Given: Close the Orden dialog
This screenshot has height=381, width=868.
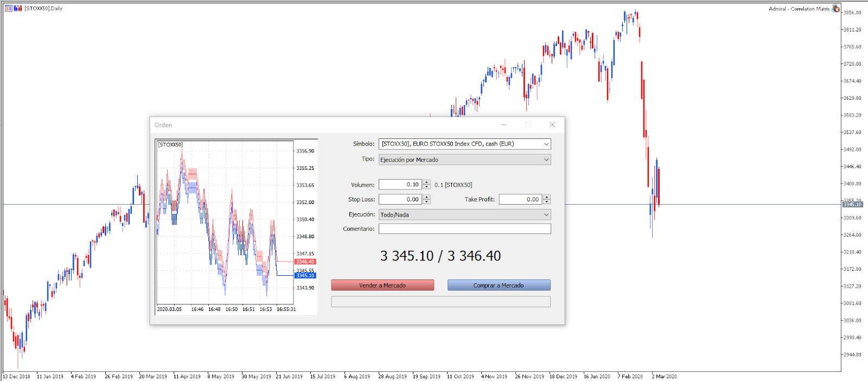Looking at the screenshot, I should coord(552,125).
